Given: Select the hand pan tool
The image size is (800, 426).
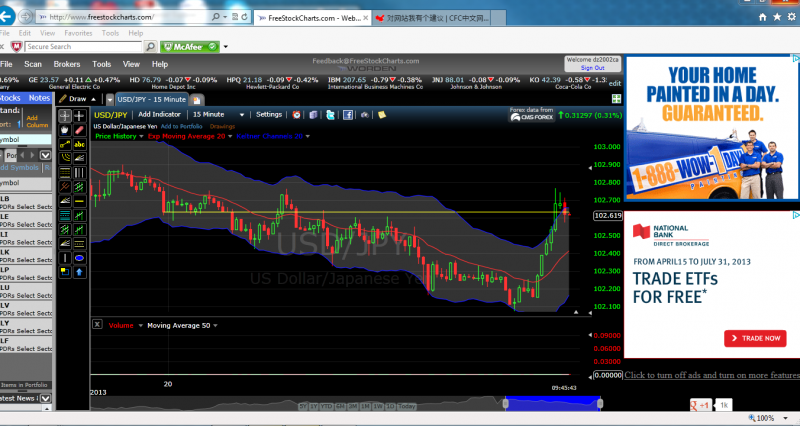Looking at the screenshot, I should [x=65, y=130].
